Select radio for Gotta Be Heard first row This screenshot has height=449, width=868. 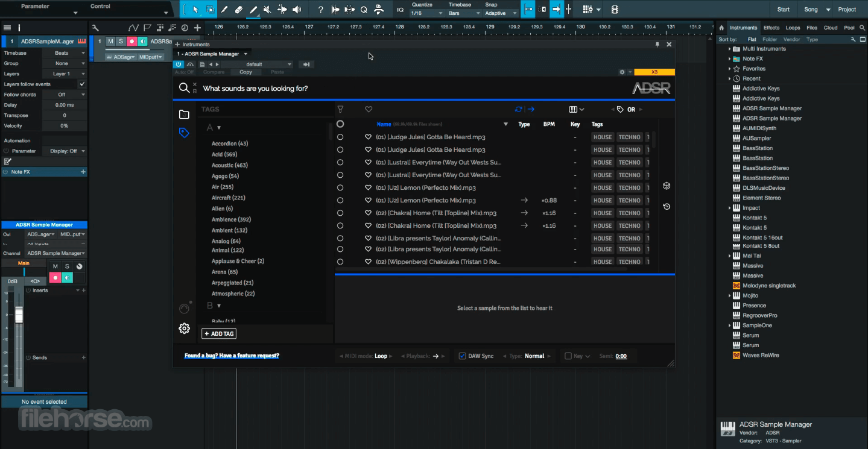pyautogui.click(x=340, y=137)
